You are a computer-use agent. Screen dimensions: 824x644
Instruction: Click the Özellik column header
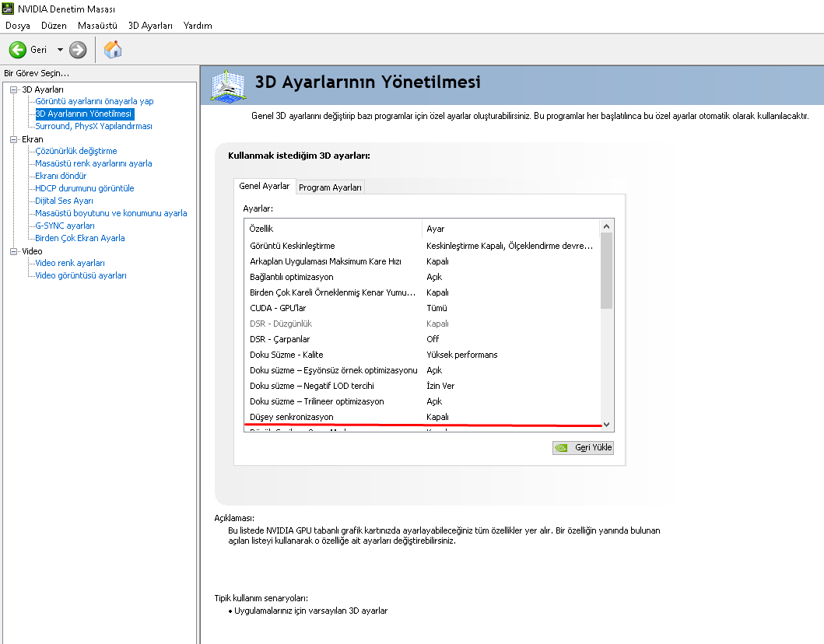pos(333,229)
